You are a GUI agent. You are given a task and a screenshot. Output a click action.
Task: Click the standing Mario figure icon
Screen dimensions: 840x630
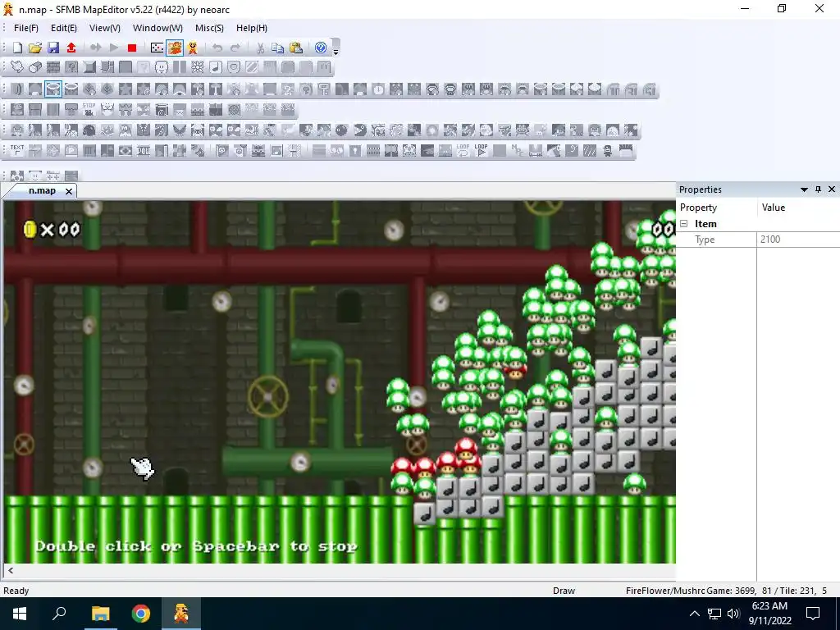(x=193, y=48)
